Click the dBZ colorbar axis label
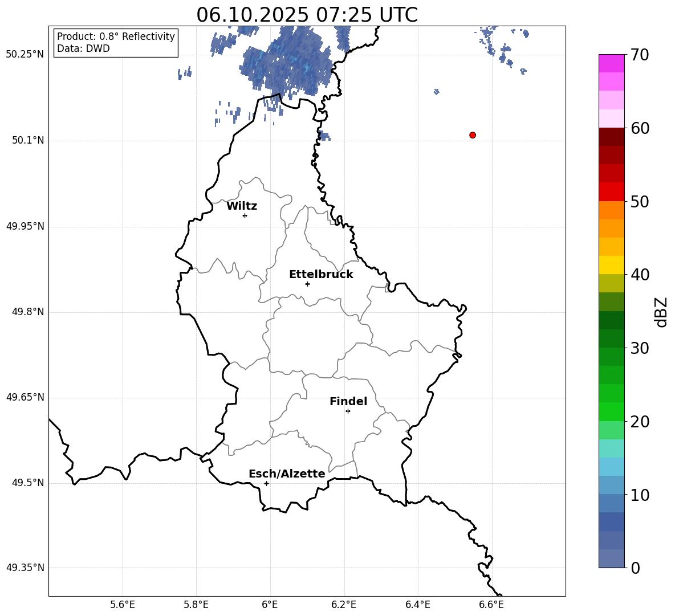 661,312
